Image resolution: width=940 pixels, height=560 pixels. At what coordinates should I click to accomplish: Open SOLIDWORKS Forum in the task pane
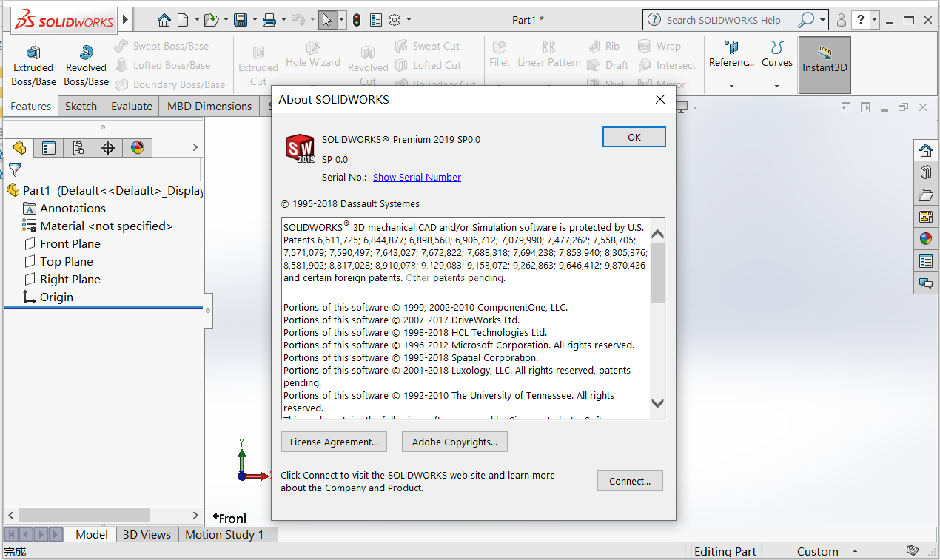coord(926,283)
